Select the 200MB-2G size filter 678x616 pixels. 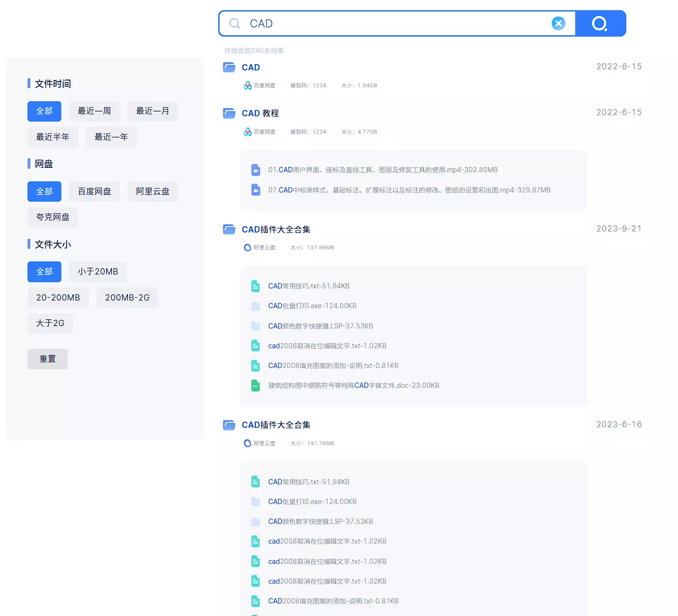point(127,298)
